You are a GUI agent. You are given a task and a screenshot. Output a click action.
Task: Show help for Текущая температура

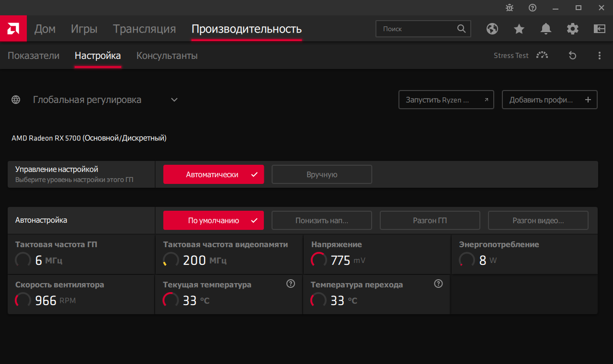291,284
